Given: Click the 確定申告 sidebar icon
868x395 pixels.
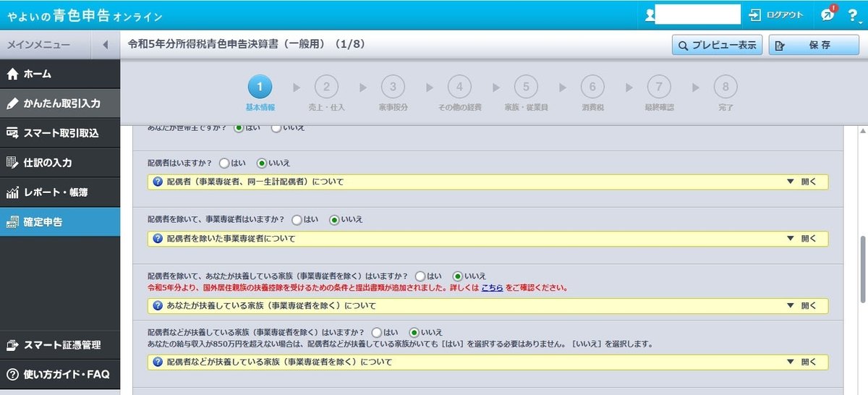Looking at the screenshot, I should coord(12,222).
